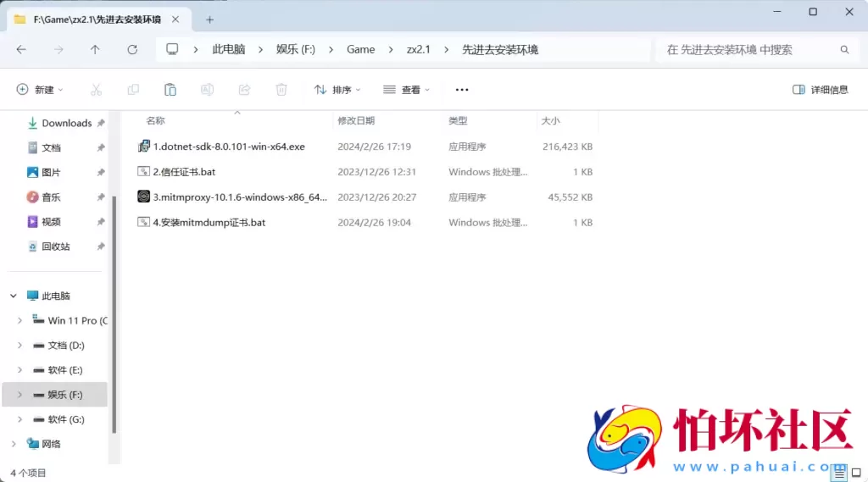Click the pin icon next to 回收站

[x=101, y=247]
